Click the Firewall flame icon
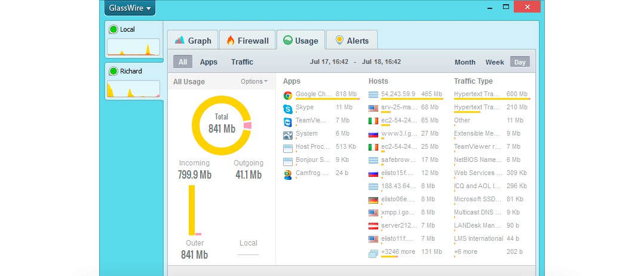Image resolution: width=644 pixels, height=276 pixels. coord(231,40)
